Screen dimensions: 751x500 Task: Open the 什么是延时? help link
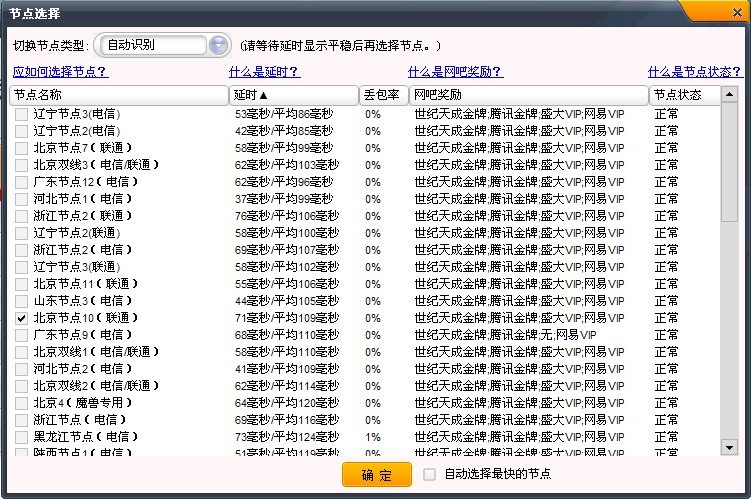click(265, 72)
